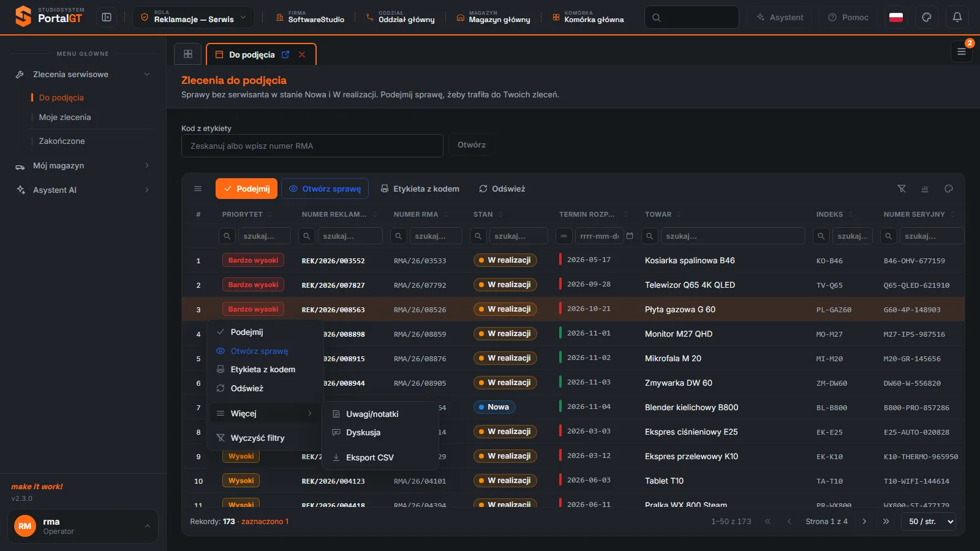Choose Etykieta z kodem in context menu
Viewport: 980px width, 551px height.
coord(266,369)
